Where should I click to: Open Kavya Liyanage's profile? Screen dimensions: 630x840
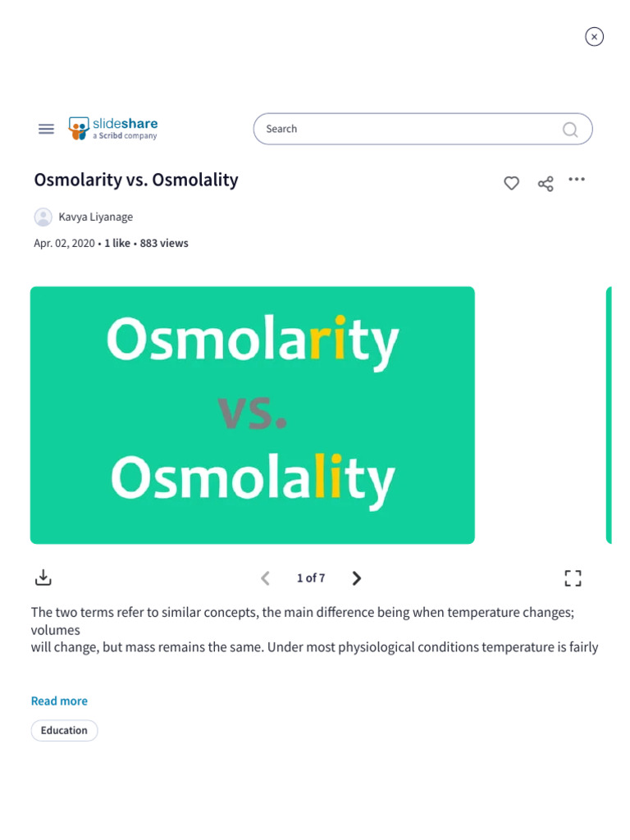coord(95,217)
